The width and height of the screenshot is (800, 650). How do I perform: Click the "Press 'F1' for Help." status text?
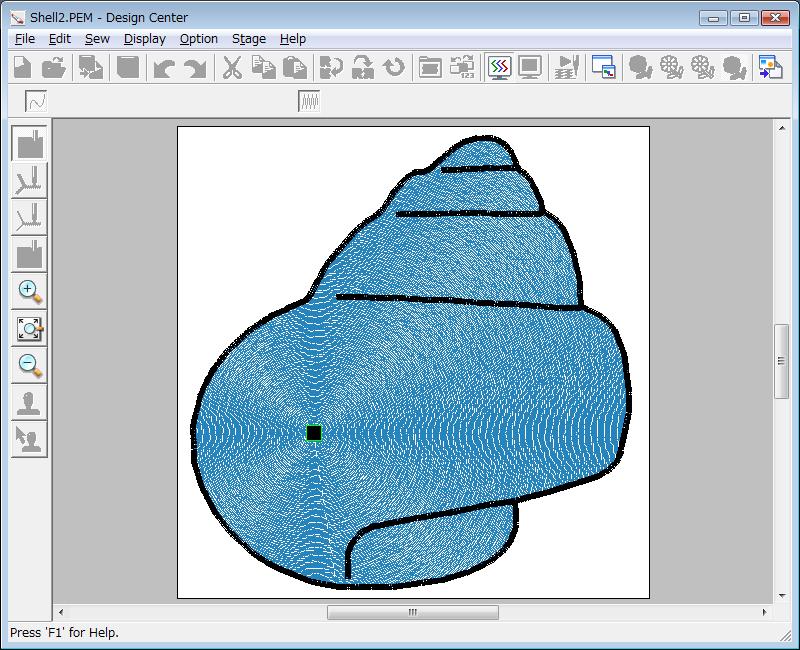(x=64, y=633)
